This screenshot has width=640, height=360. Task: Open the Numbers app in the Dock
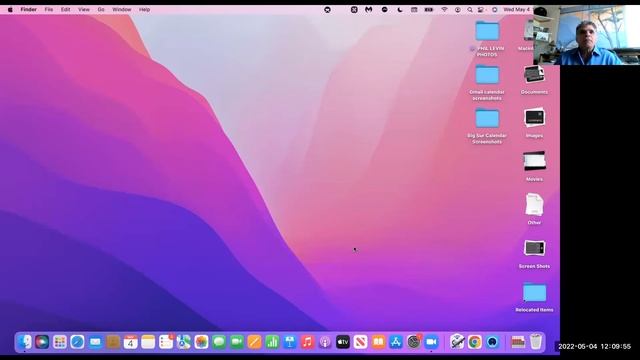click(x=272, y=342)
